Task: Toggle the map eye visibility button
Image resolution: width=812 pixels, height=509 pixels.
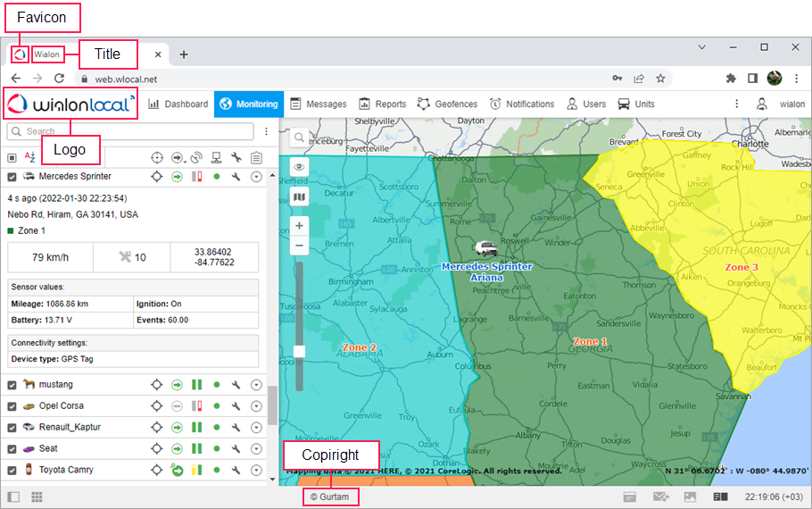Action: click(x=300, y=167)
